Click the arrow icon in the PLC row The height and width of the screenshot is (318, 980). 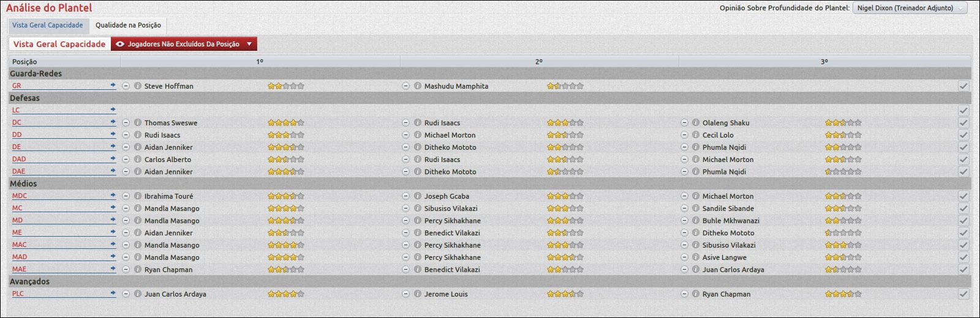pos(113,294)
